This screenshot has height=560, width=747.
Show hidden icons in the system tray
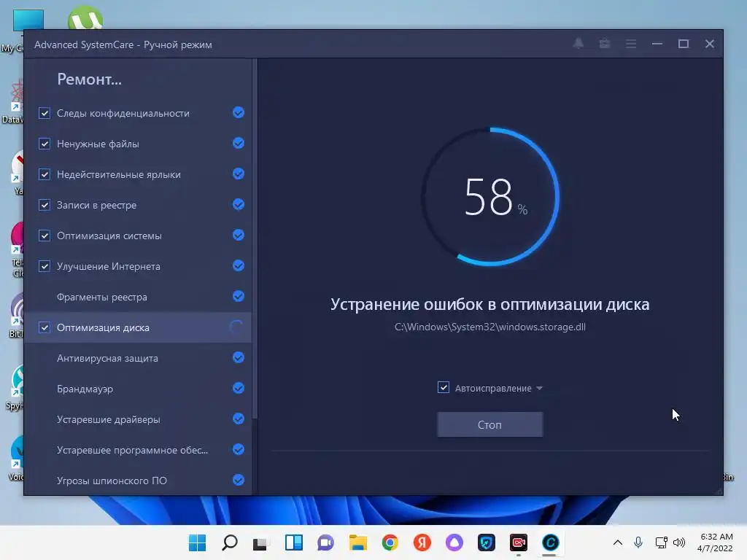point(617,542)
